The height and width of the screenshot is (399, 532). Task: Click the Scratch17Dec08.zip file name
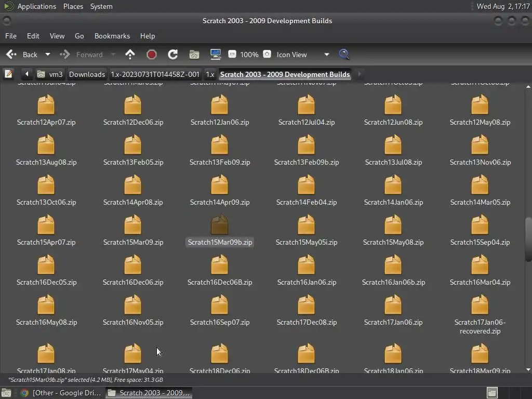(307, 322)
